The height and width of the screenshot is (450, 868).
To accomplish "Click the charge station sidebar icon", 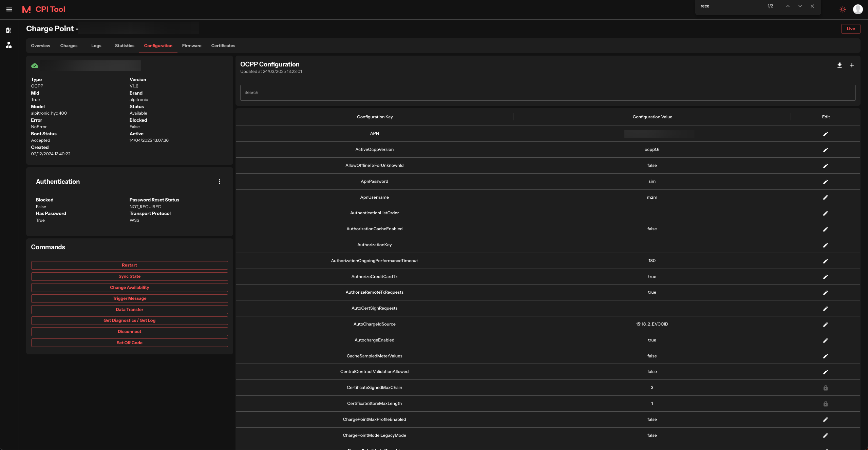I will (9, 31).
